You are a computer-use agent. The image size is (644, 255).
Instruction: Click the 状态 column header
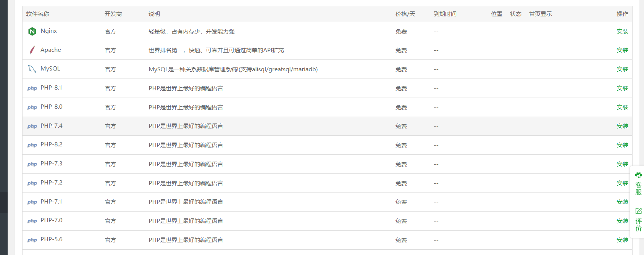(516, 14)
